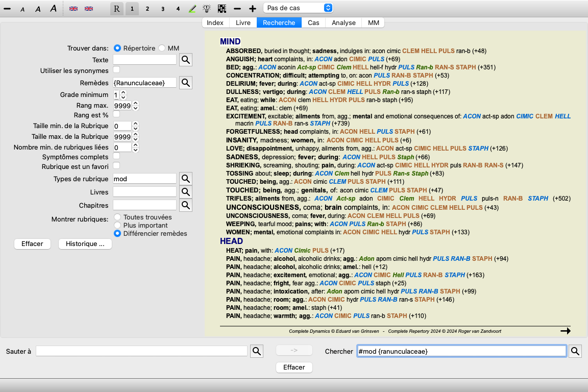The height and width of the screenshot is (392, 588).
Task: Increment the Grade minimum stepper
Action: 124,92
